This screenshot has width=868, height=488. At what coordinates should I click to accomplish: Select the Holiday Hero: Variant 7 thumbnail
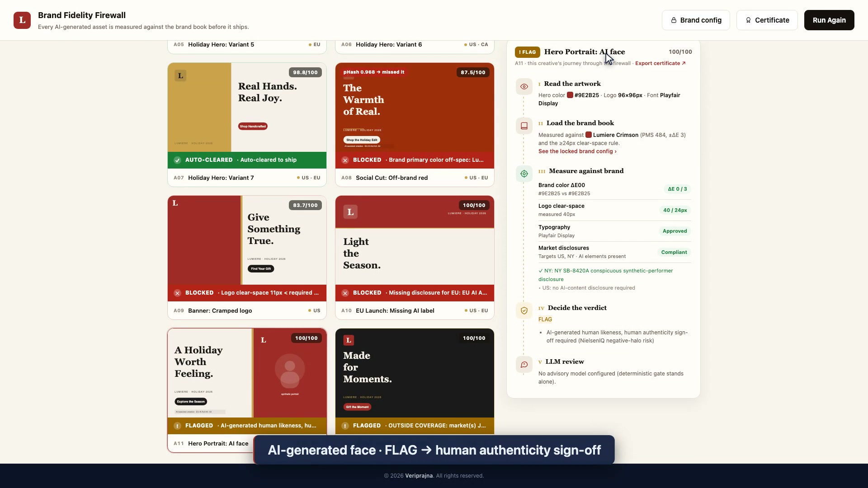(247, 108)
